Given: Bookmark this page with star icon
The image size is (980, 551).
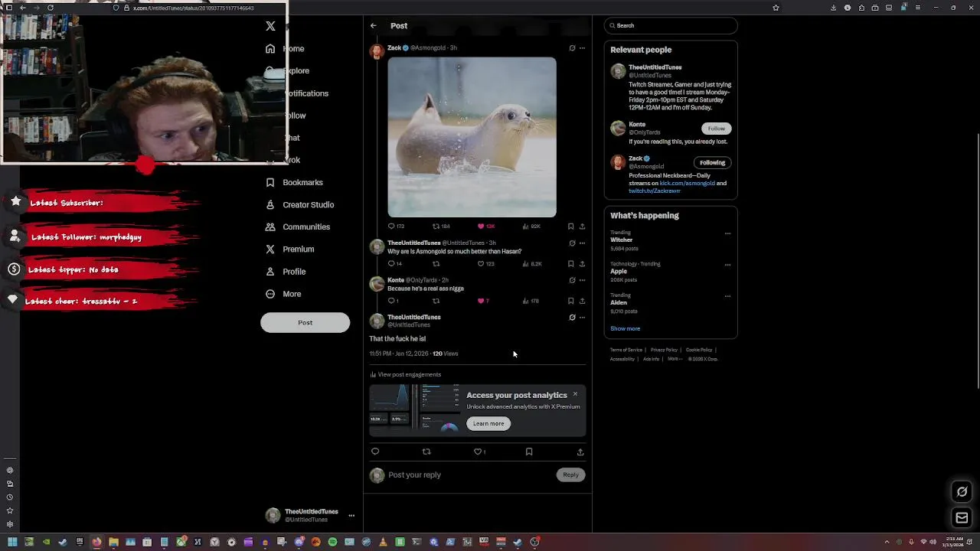Looking at the screenshot, I should click(776, 8).
